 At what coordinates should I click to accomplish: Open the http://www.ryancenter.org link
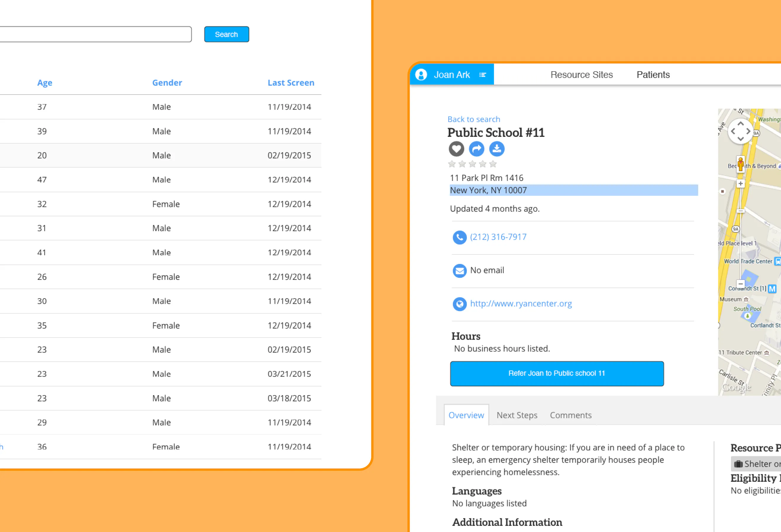click(521, 304)
